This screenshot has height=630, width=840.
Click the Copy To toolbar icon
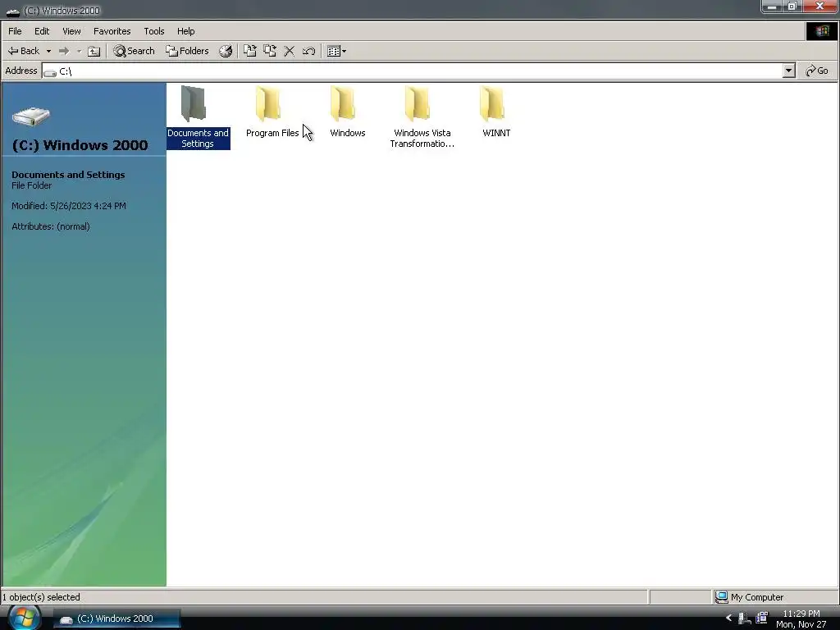click(x=269, y=51)
